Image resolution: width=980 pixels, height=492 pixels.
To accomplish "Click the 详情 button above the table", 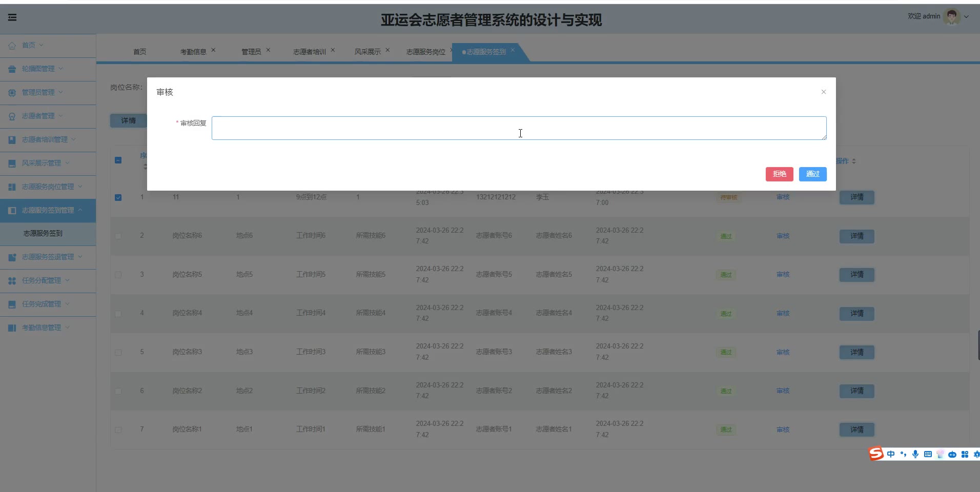I will tap(129, 121).
